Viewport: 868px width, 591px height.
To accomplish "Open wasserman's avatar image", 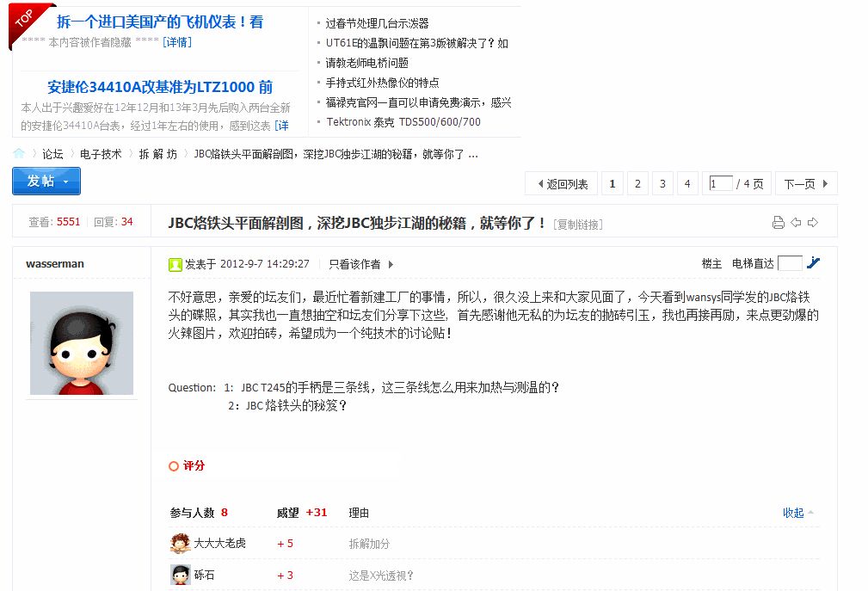I will point(82,343).
